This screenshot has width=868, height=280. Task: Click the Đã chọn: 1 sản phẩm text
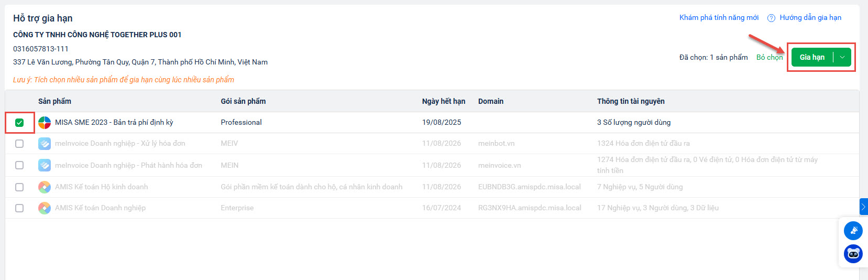[713, 57]
